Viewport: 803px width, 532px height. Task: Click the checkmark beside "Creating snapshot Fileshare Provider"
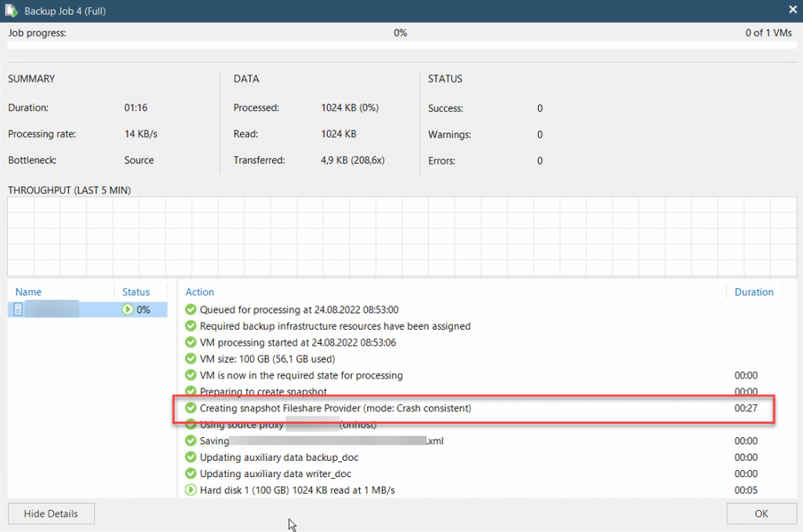pyautogui.click(x=189, y=408)
